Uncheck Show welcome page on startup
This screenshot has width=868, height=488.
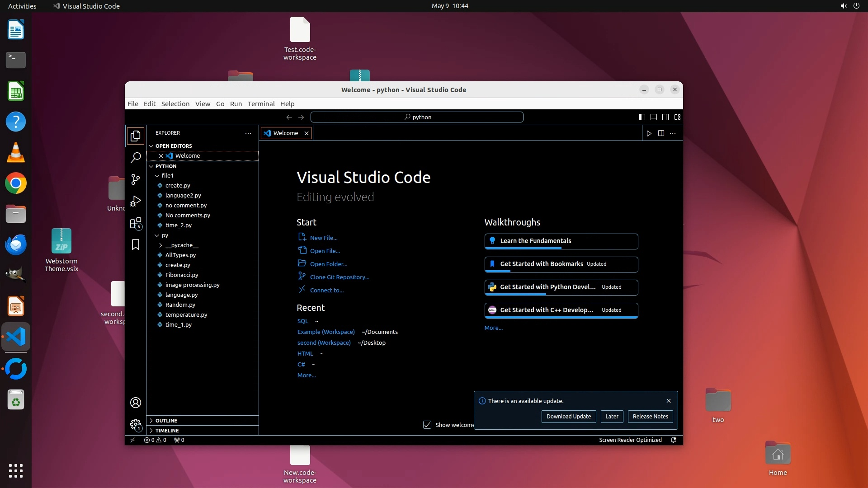coord(427,425)
